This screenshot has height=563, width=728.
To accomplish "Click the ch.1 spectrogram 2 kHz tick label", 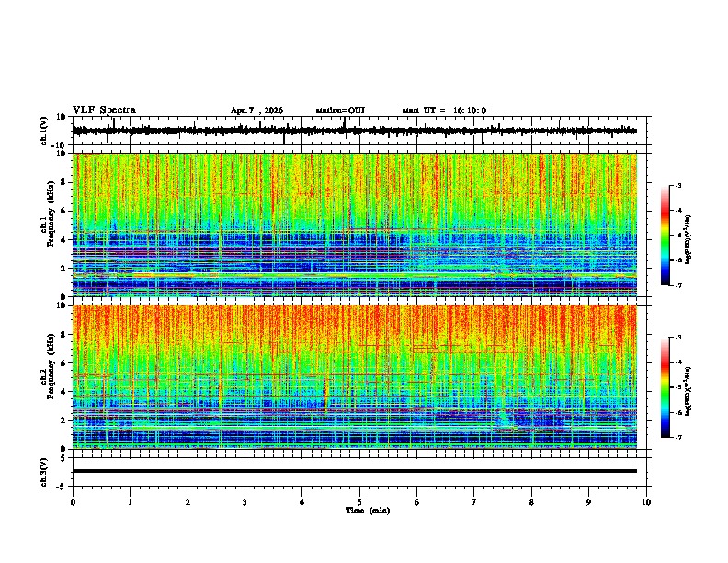I will [x=63, y=268].
